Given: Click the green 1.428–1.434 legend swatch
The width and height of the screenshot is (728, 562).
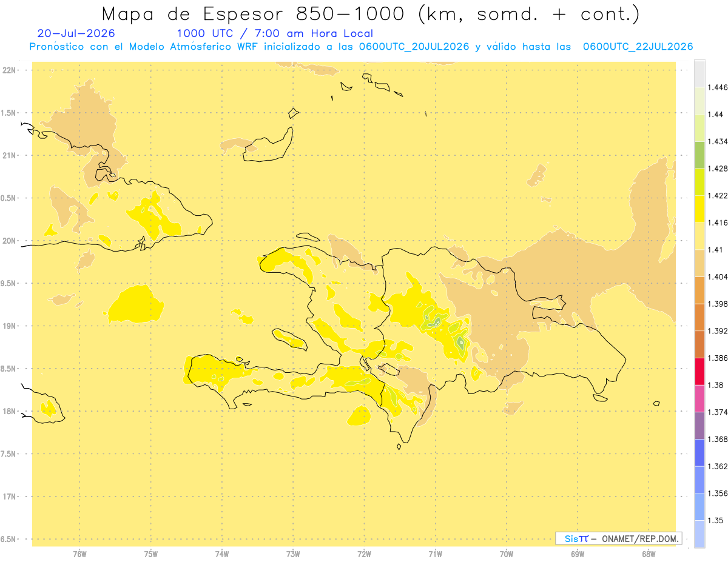Looking at the screenshot, I should (x=699, y=155).
